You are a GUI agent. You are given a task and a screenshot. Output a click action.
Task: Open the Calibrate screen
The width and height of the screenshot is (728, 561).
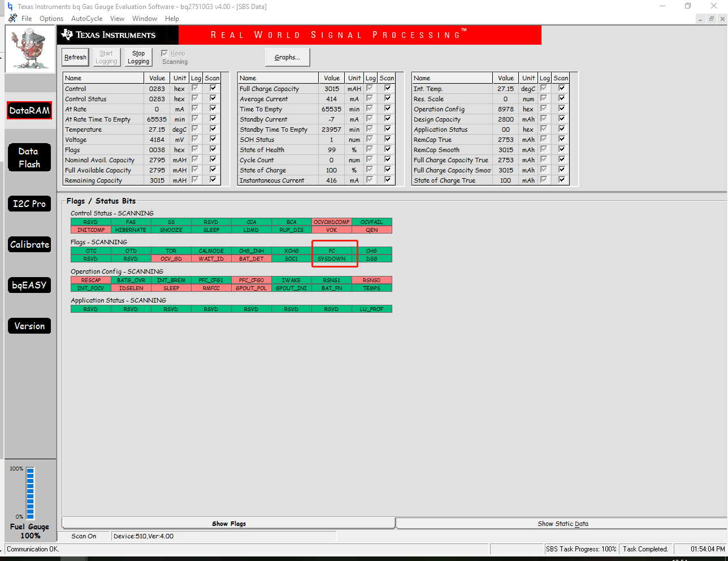[29, 244]
